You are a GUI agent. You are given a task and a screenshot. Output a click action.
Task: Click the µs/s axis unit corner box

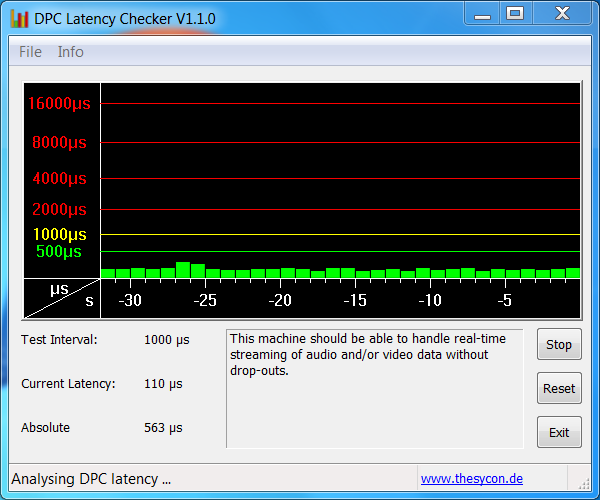[62, 298]
